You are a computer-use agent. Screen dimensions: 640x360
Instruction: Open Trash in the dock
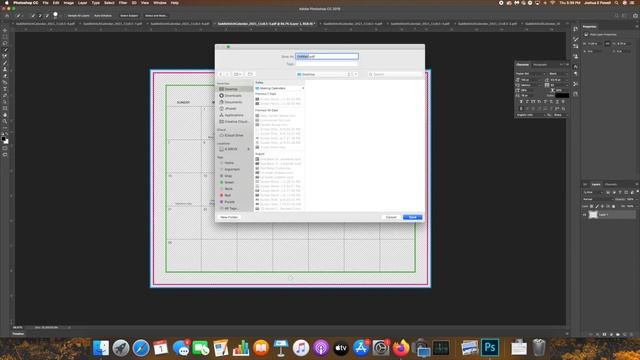coord(539,348)
